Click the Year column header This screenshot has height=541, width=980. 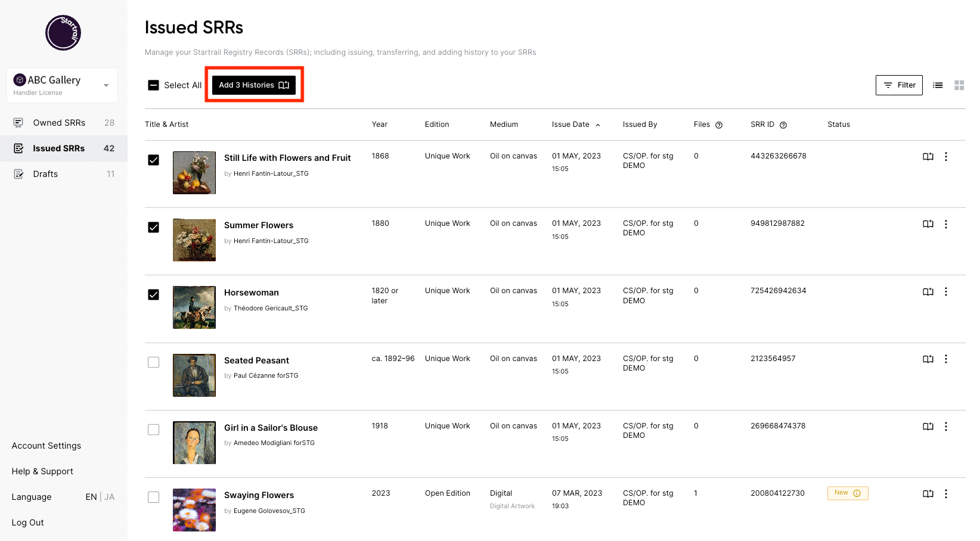pos(380,125)
